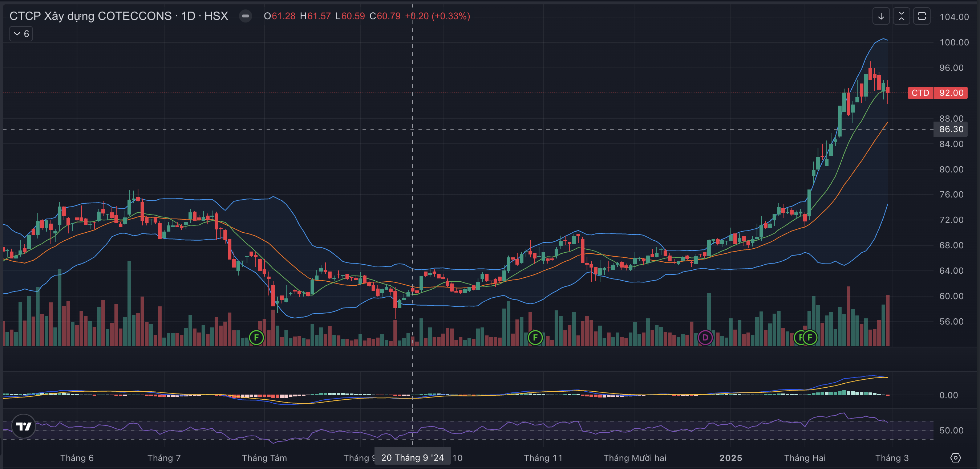The image size is (980, 469).
Task: Click the 100.00 level on price scale
Action: coord(954,42)
